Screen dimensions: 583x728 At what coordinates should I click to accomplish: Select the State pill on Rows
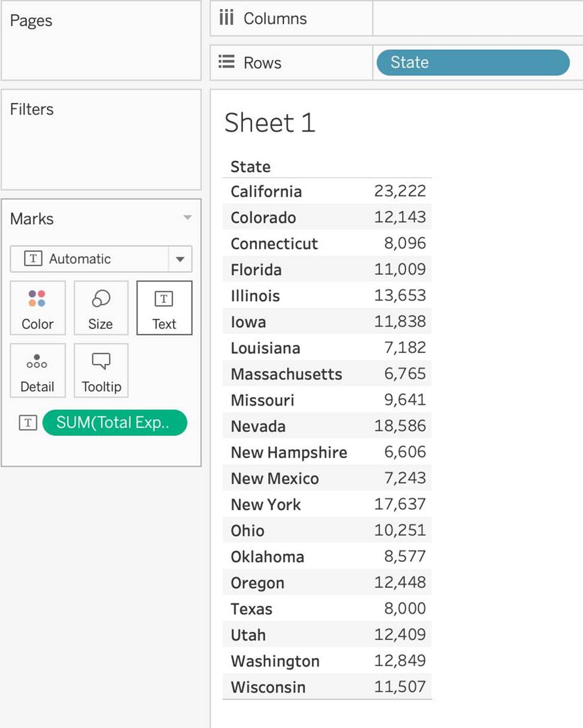coord(472,63)
